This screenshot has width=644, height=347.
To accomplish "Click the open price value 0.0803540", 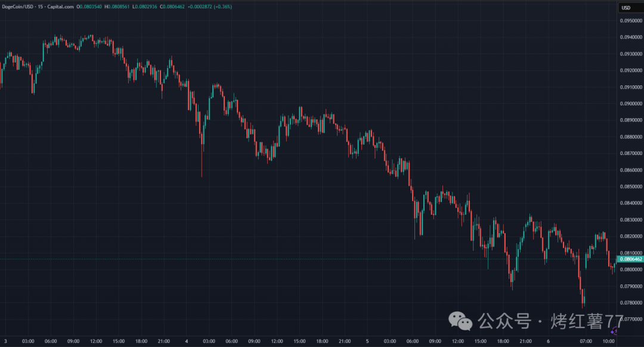I will click(x=91, y=7).
